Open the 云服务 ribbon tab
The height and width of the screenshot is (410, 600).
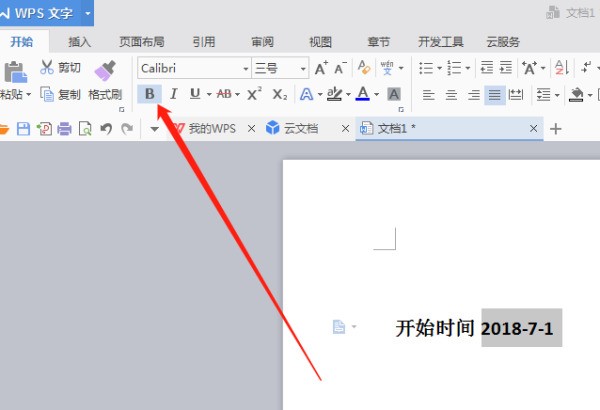pyautogui.click(x=503, y=42)
